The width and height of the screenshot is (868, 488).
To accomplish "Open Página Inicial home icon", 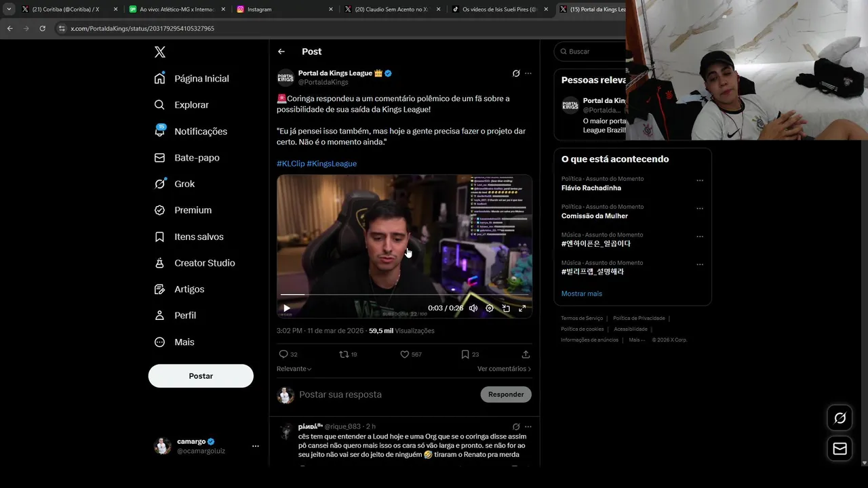I will pos(159,78).
